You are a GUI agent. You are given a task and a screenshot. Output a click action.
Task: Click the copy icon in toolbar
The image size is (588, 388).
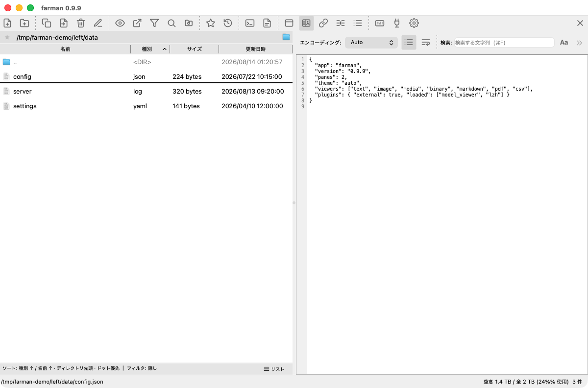(47, 23)
